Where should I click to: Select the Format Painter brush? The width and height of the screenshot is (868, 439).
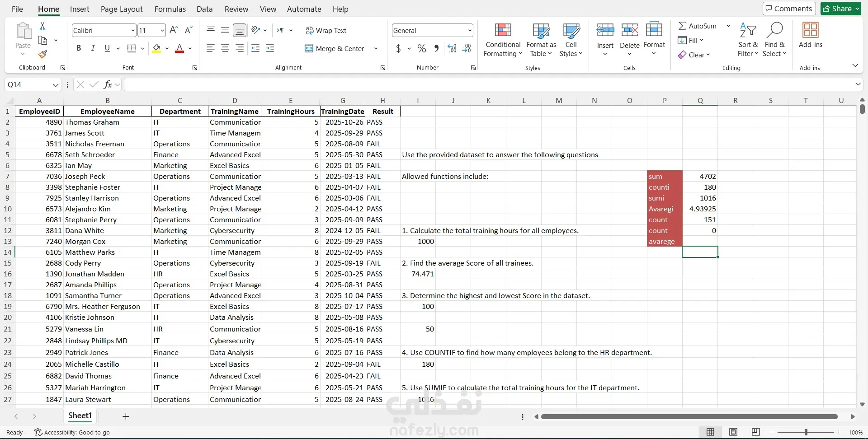[42, 55]
